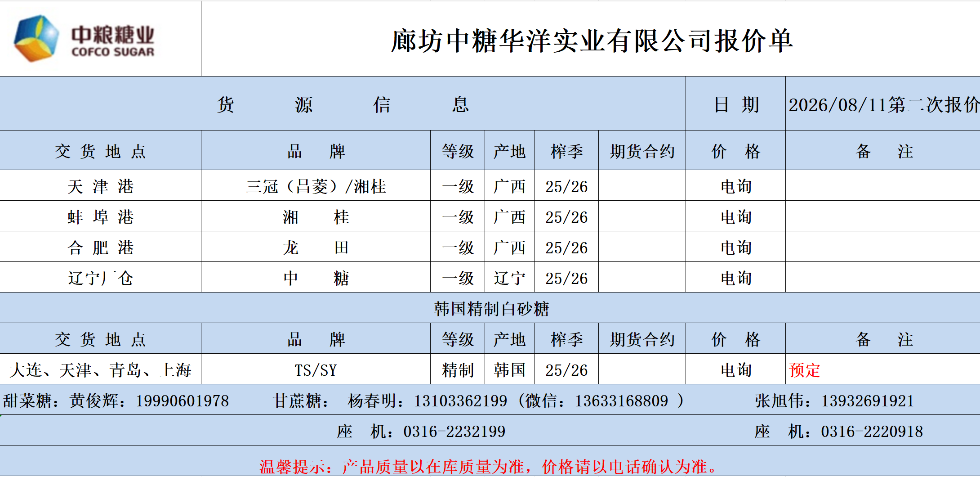
Task: Select landline 座机：0316-2232199
Action: tap(421, 431)
